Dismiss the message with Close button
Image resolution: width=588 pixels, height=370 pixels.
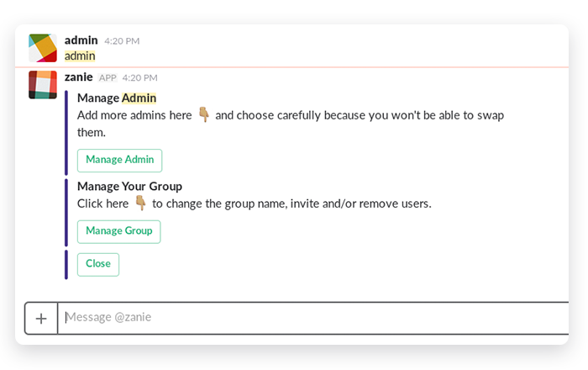click(x=98, y=264)
